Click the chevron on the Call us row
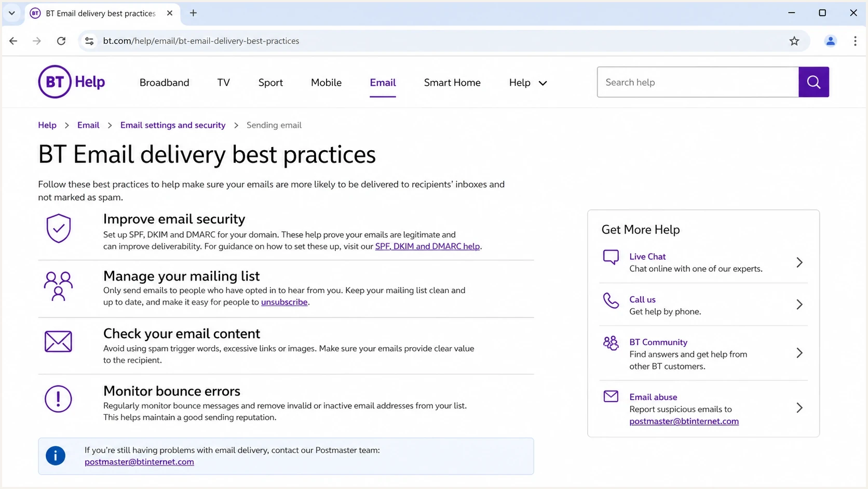The height and width of the screenshot is (489, 868). pos(799,305)
